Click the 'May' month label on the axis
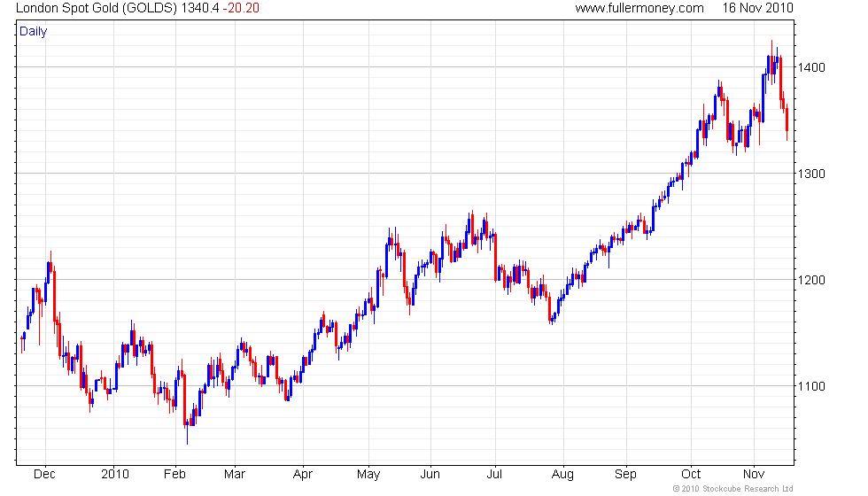 pos(368,475)
